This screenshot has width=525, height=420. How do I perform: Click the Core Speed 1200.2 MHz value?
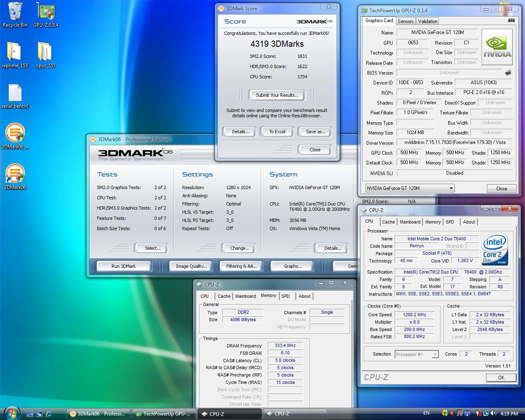pyautogui.click(x=415, y=315)
